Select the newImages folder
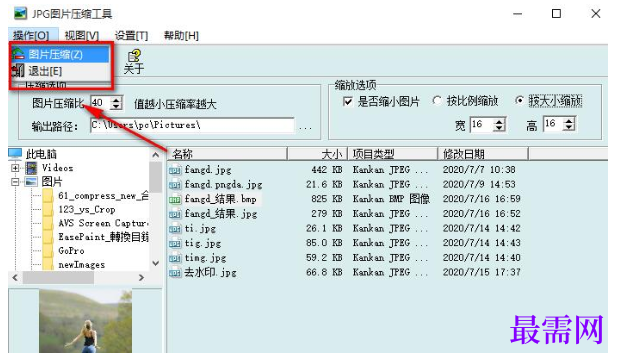622x361 pixels. (x=82, y=265)
